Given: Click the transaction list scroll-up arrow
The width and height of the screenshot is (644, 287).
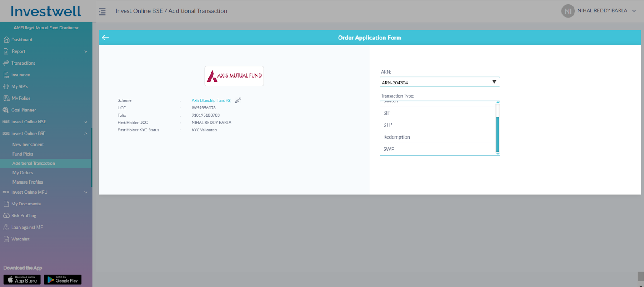Looking at the screenshot, I should pos(497,102).
